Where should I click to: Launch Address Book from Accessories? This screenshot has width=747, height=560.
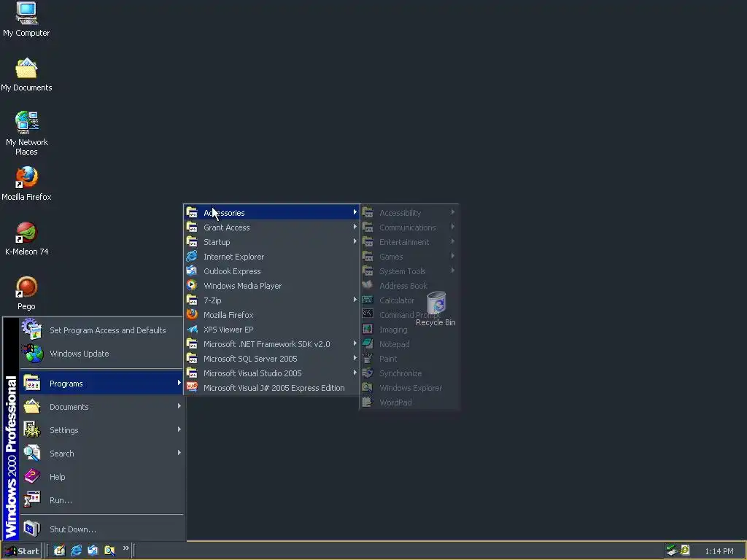point(409,286)
